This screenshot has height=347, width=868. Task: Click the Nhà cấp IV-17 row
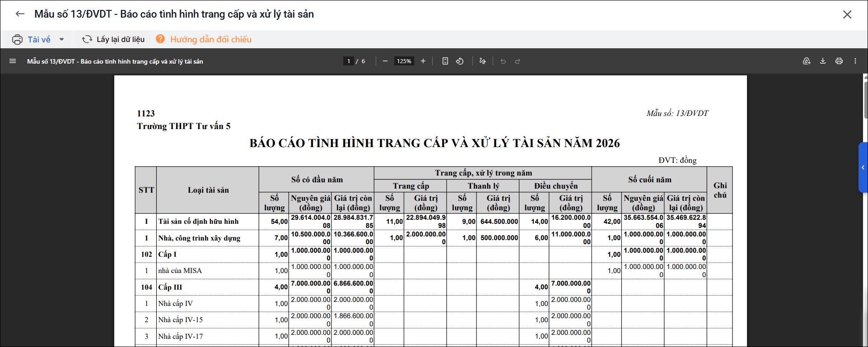[434, 336]
